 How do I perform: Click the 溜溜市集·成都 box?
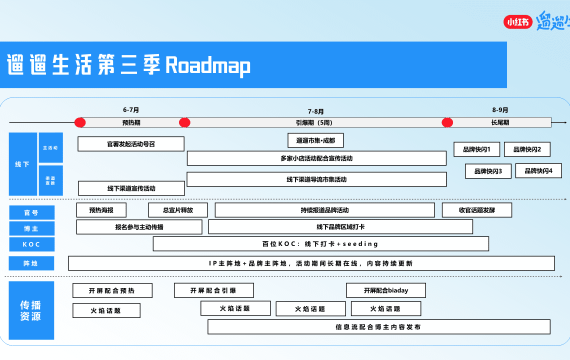(x=316, y=140)
